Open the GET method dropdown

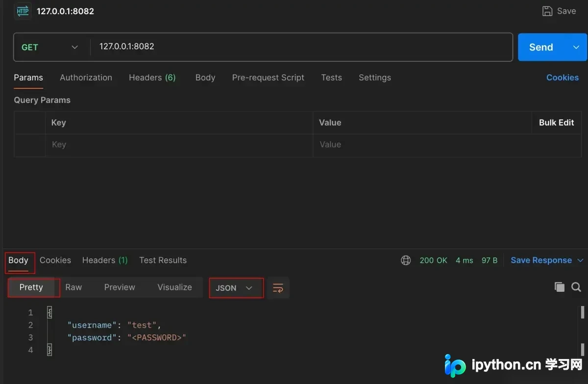tap(50, 47)
